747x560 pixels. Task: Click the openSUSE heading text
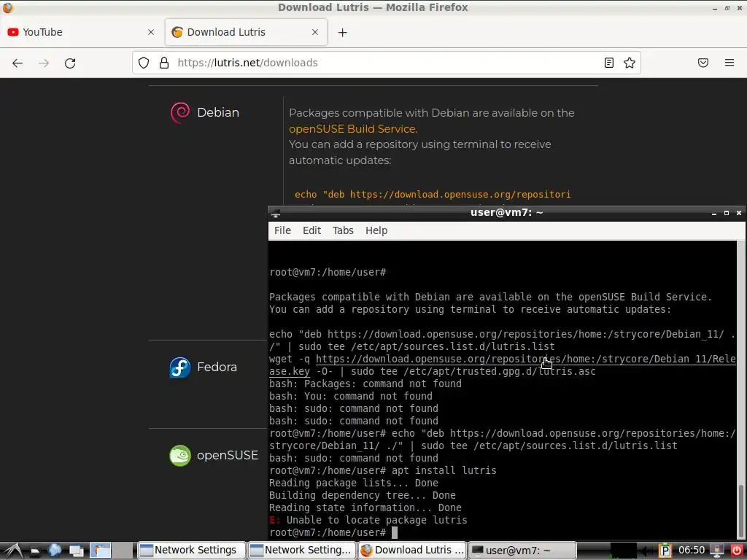pos(228,456)
